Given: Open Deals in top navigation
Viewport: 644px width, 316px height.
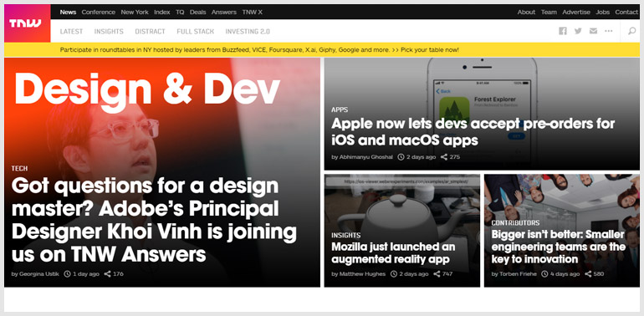Looking at the screenshot, I should [198, 12].
